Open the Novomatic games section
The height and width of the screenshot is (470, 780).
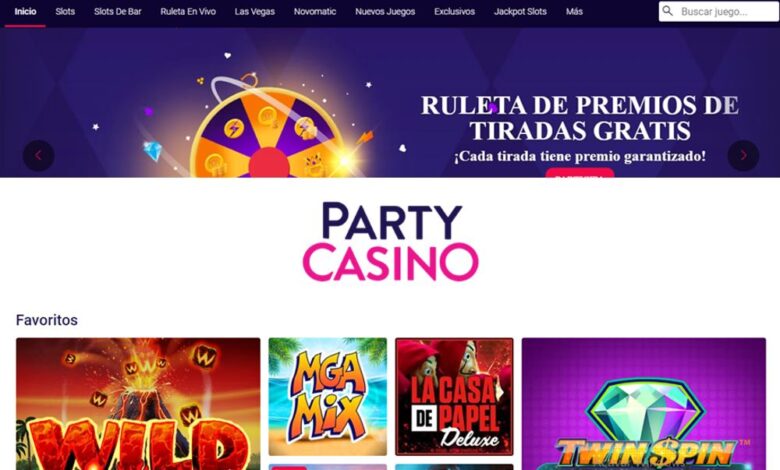point(315,11)
